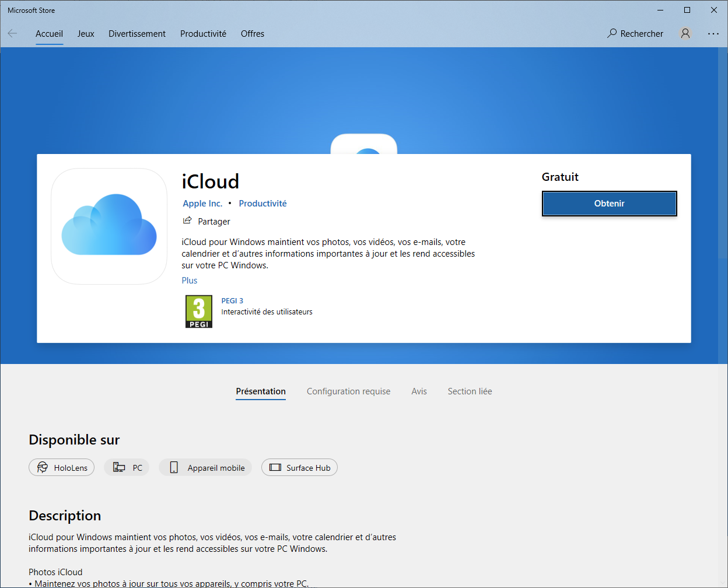Open the PEGI 3 rating link

232,300
